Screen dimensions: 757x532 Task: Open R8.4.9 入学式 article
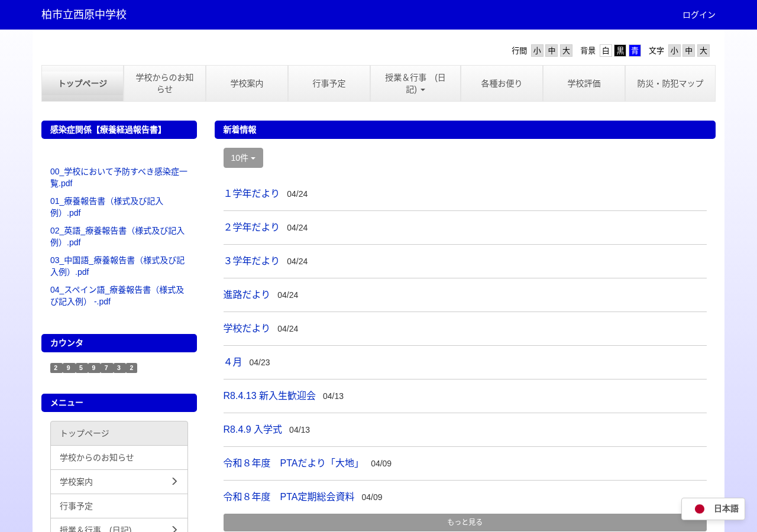253,429
